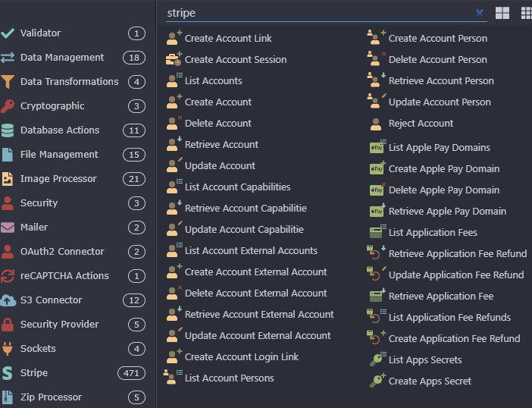
Task: Click the reCAPTCHA Actions refresh icon
Action: [8, 276]
